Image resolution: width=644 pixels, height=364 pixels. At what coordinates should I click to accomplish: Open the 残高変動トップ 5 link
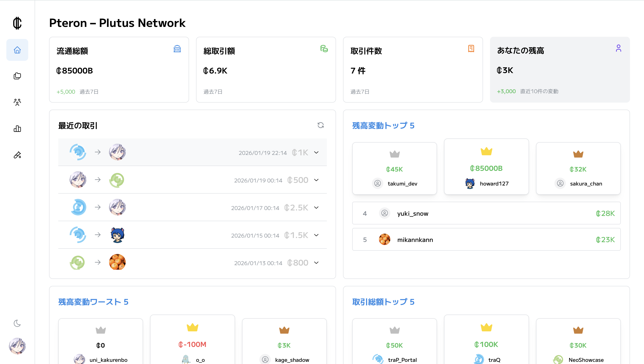tap(383, 126)
